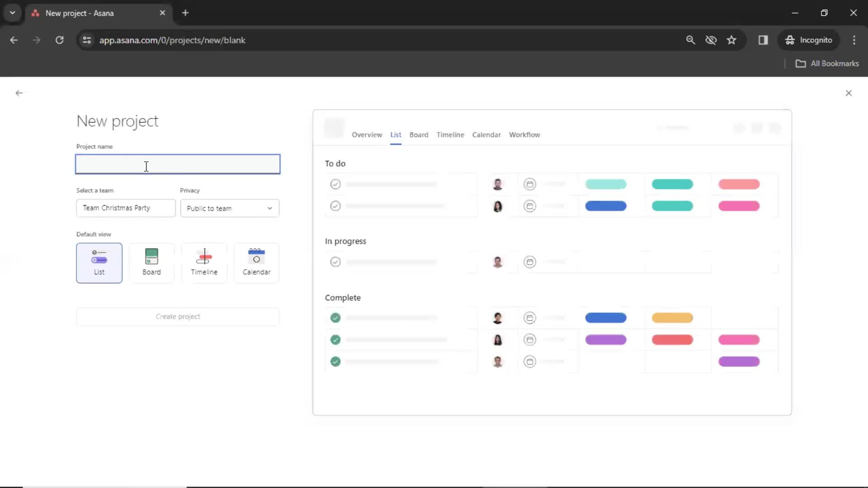
Task: Check off the second To do task
Action: click(335, 206)
